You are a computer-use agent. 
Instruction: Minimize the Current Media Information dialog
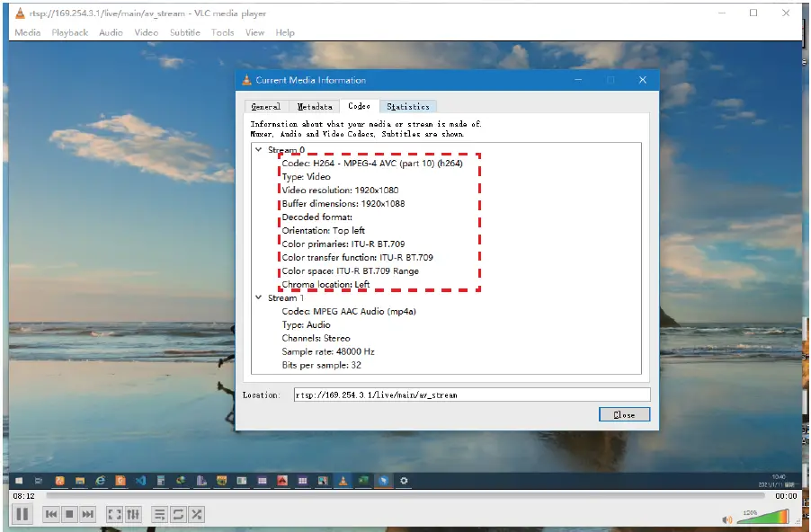click(578, 80)
